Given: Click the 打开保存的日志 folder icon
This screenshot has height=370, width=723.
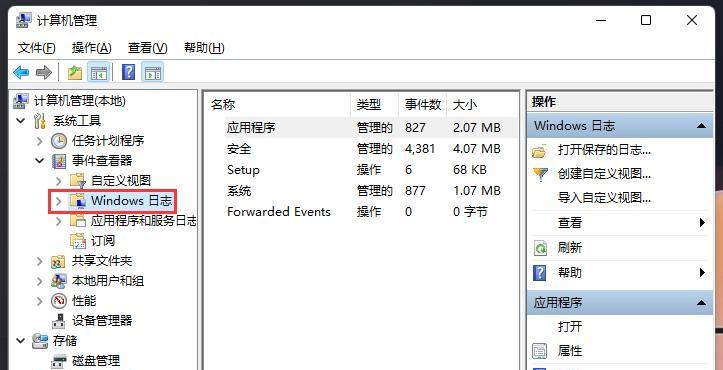Looking at the screenshot, I should pos(539,150).
